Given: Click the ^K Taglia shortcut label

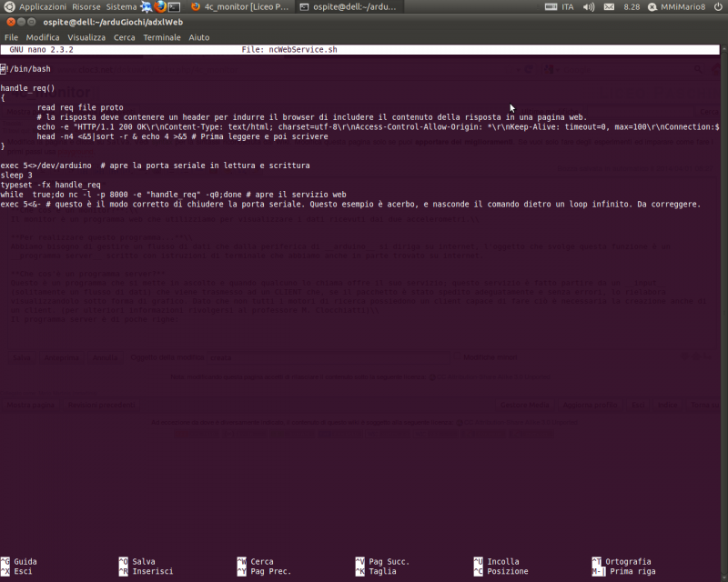Looking at the screenshot, I should pyautogui.click(x=376, y=571).
